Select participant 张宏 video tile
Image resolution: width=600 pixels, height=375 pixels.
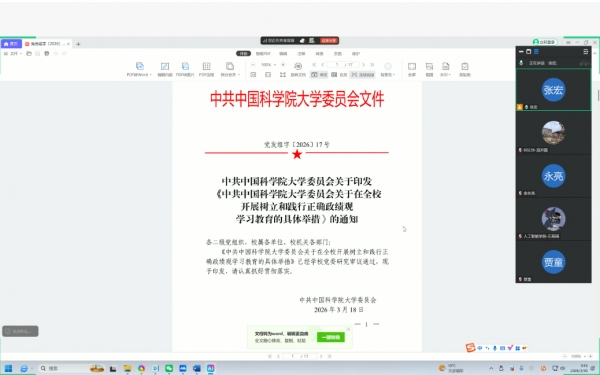[553, 90]
